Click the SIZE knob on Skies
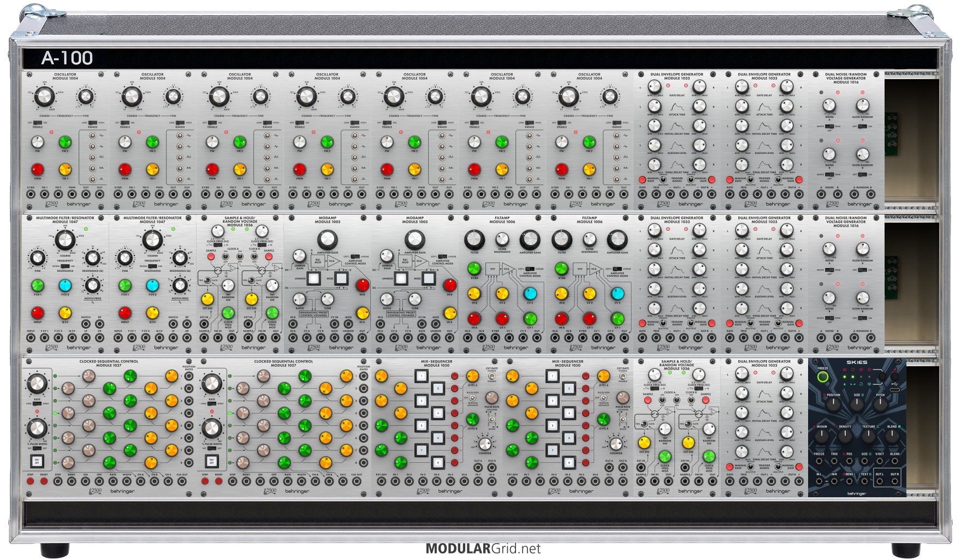The width and height of the screenshot is (967, 560). 857,404
